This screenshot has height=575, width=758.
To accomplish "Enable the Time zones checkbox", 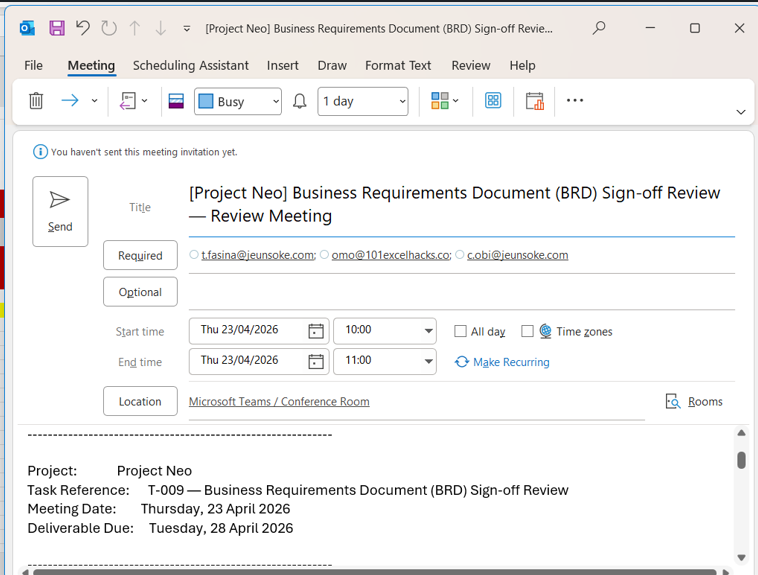I will (527, 331).
